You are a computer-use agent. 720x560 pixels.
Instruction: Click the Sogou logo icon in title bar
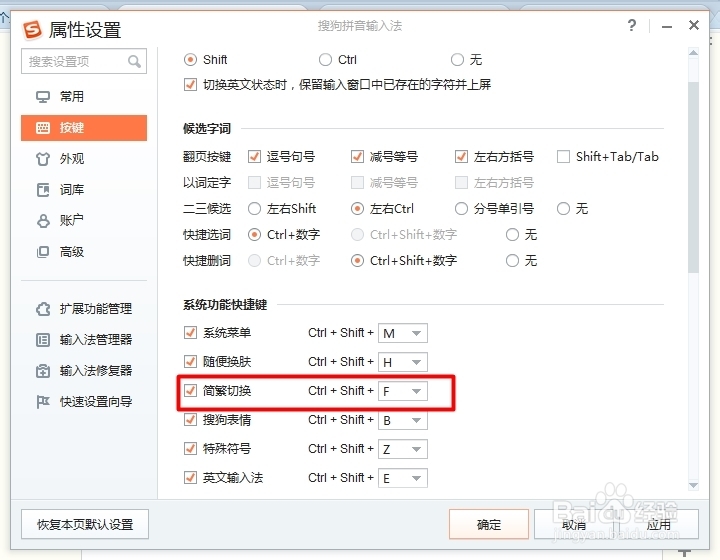click(x=33, y=30)
